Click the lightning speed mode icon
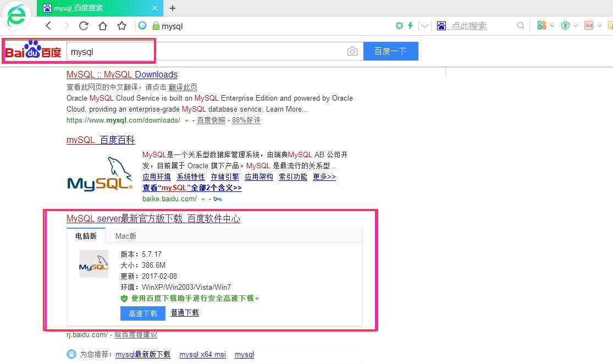 (410, 25)
